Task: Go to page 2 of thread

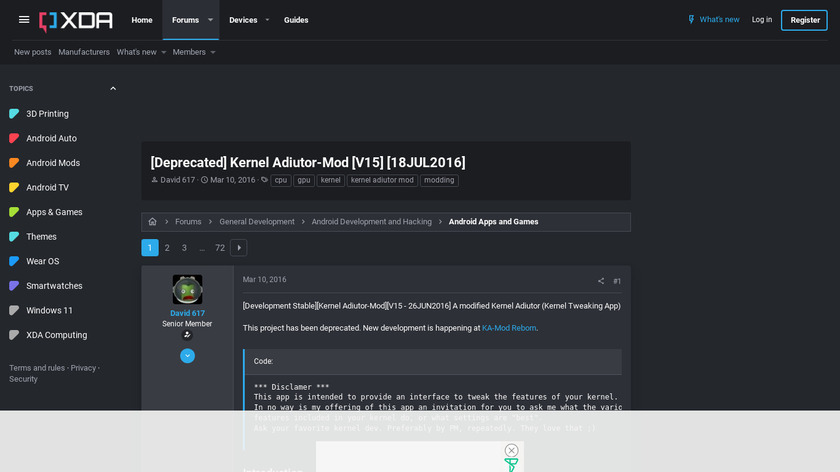Action: click(x=167, y=248)
